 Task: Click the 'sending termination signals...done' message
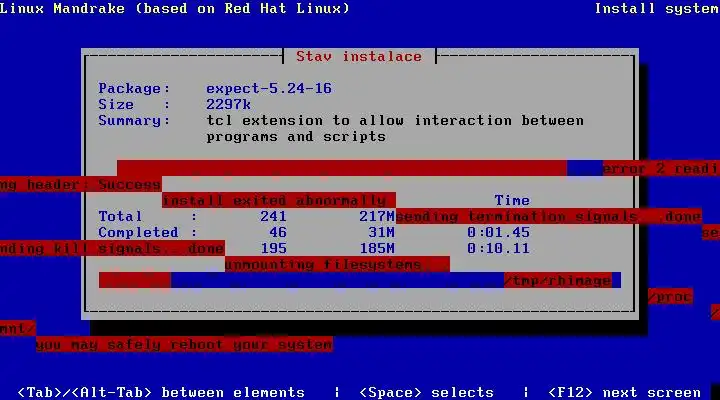point(549,216)
